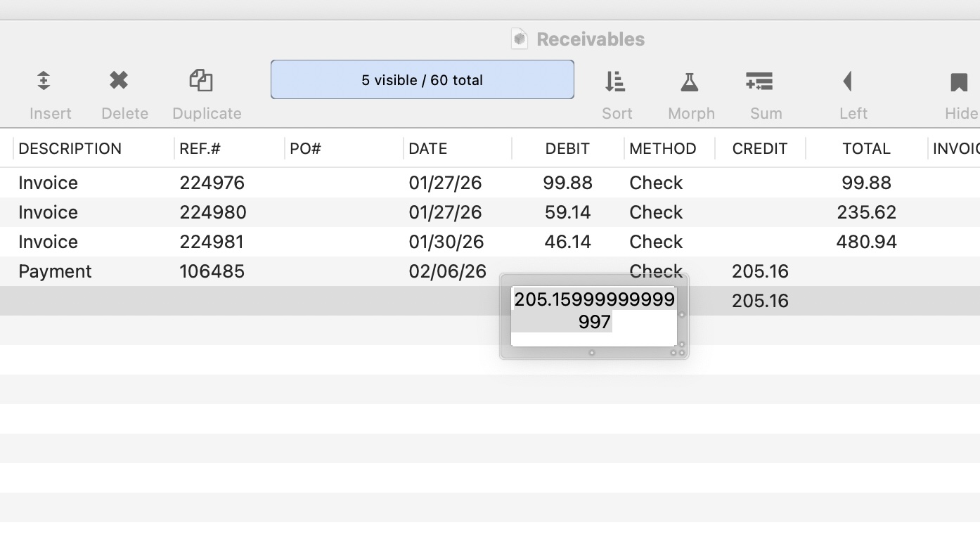This screenshot has height=551, width=980.
Task: Click the Delete record icon
Action: (119, 82)
